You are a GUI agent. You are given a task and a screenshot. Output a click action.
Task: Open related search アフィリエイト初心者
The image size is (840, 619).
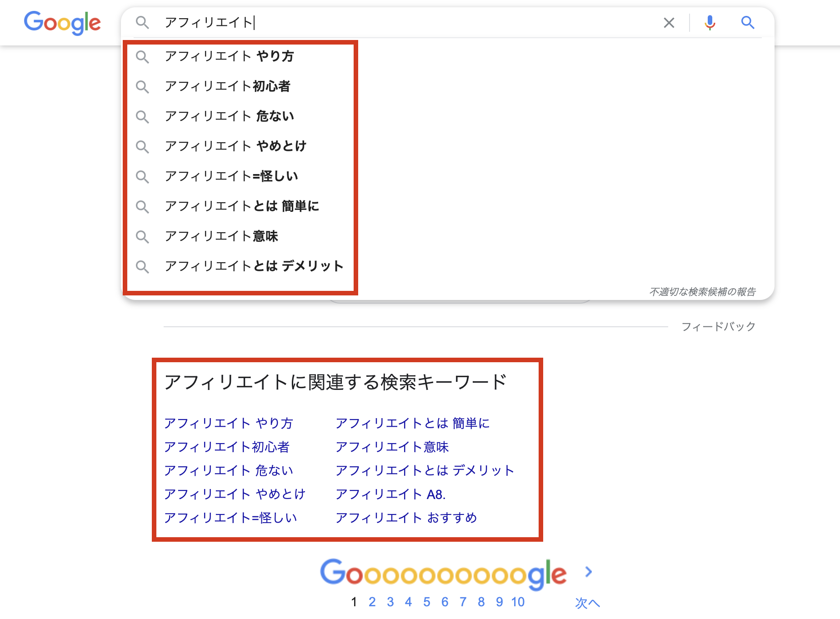click(227, 447)
